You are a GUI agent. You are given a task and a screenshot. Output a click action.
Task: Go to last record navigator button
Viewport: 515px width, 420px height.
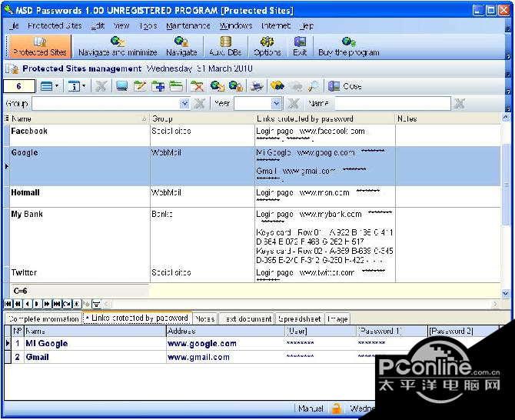click(x=57, y=304)
